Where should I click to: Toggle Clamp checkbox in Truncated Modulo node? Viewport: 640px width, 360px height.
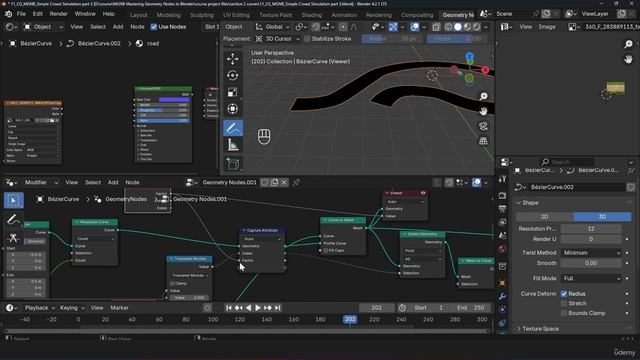pyautogui.click(x=172, y=283)
